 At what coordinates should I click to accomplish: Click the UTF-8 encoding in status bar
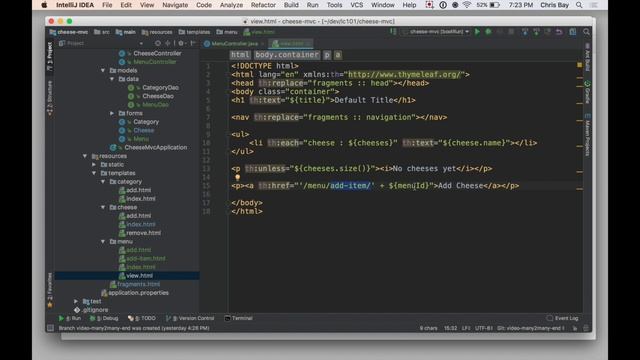[x=484, y=328]
